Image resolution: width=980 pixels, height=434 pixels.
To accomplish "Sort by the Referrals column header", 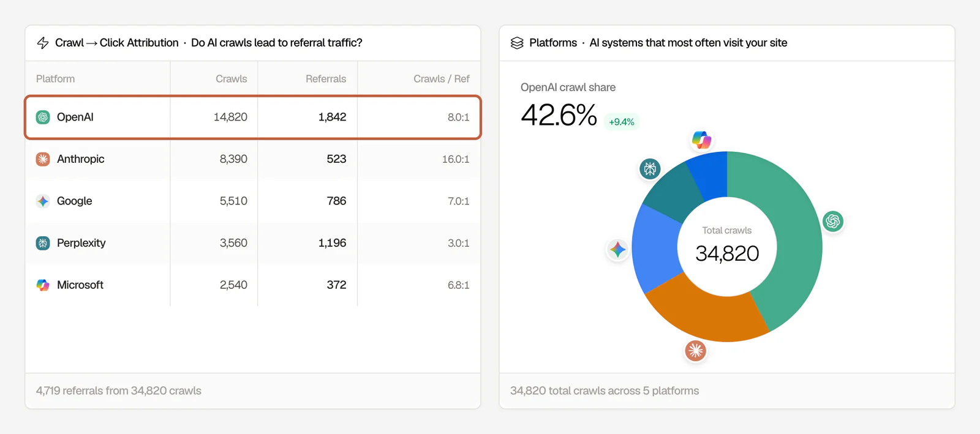I will click(326, 79).
